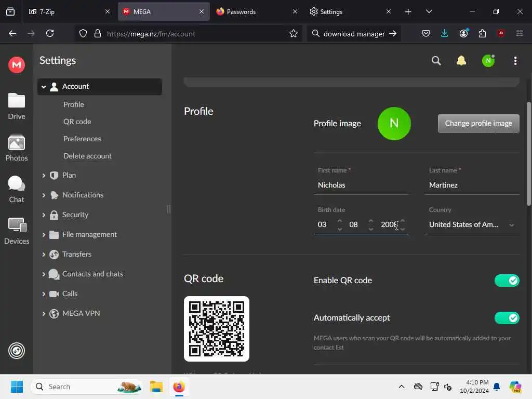Click the settings page vertical scrollbar

coord(528,154)
